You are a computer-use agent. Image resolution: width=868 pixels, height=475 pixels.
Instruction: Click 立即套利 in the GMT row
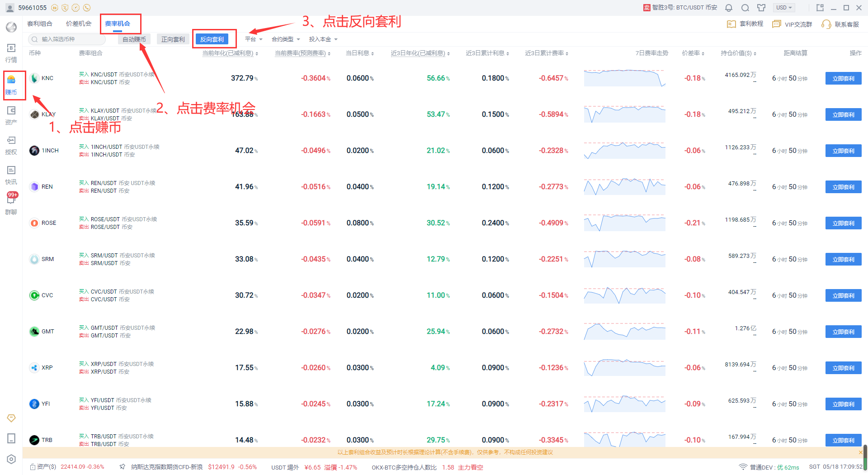(x=843, y=332)
